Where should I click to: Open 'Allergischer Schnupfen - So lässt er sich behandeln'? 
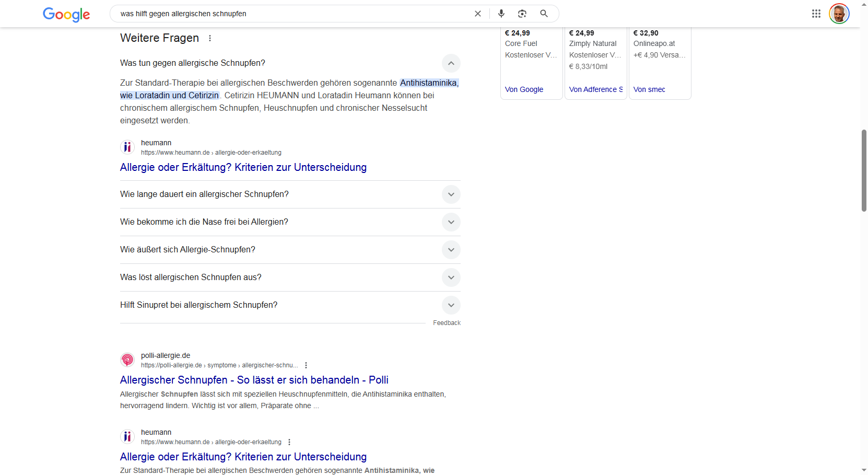pyautogui.click(x=254, y=380)
